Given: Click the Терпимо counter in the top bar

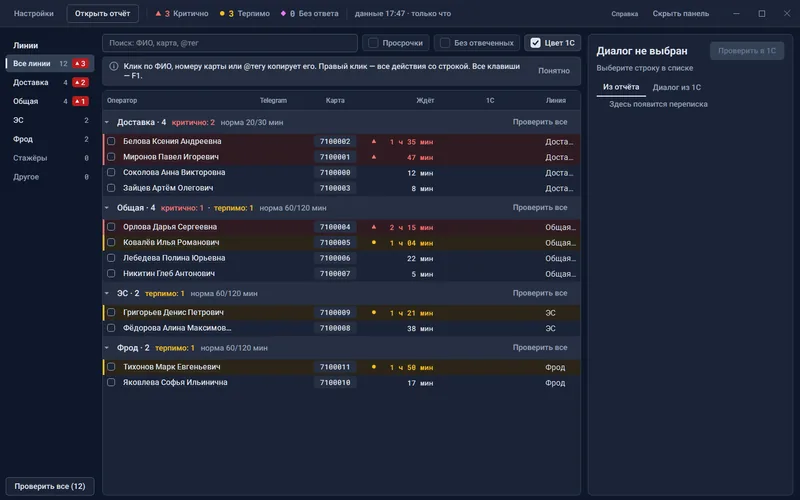Looking at the screenshot, I should 244,14.
